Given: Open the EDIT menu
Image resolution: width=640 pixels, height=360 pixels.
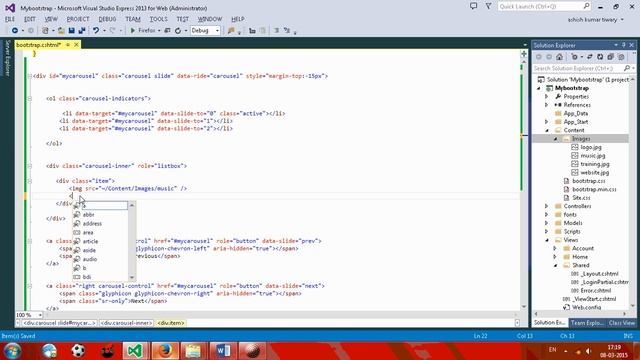Looking at the screenshot, I should 29,19.
